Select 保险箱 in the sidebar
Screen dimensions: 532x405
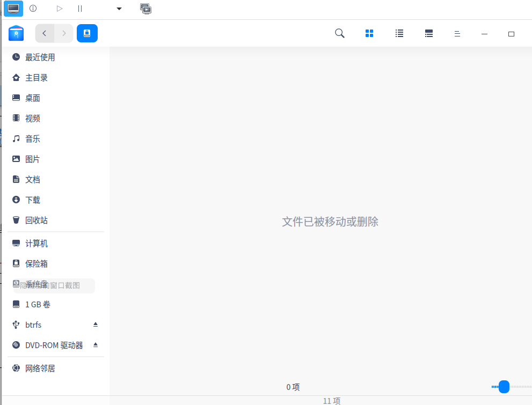pyautogui.click(x=36, y=264)
